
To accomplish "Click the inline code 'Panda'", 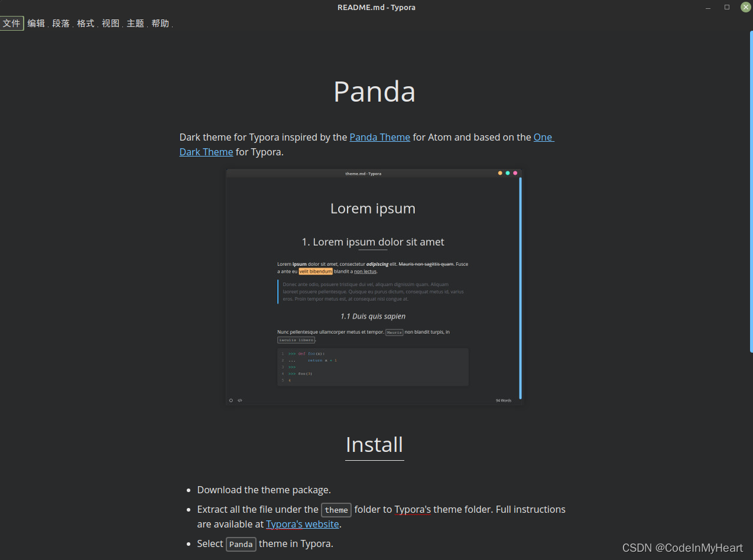I will pos(241,544).
